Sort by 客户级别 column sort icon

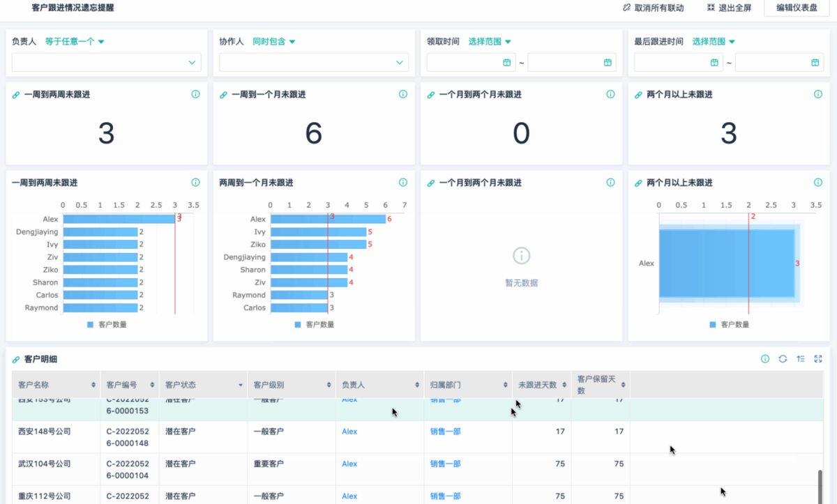(x=329, y=385)
